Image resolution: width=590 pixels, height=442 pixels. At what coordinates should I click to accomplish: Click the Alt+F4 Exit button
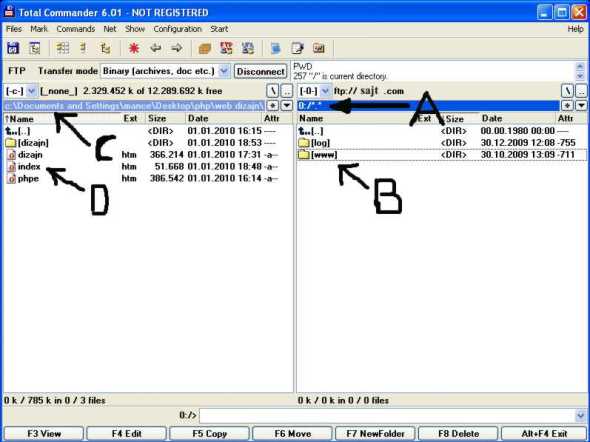coord(544,434)
